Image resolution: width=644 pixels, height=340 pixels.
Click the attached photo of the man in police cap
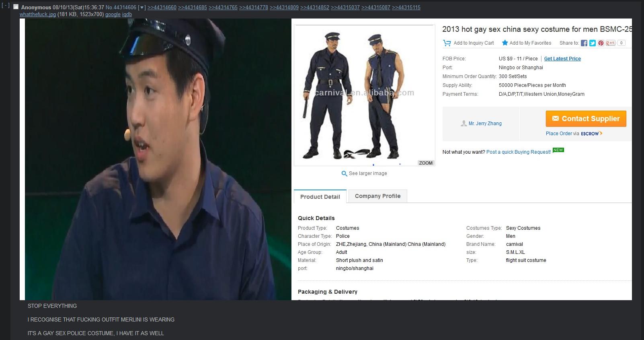click(158, 159)
